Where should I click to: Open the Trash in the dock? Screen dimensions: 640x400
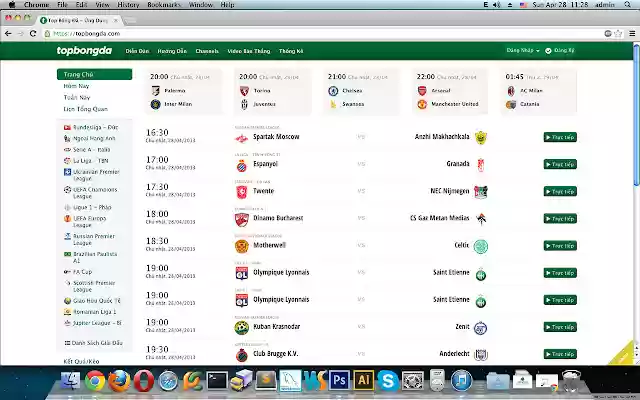tap(571, 381)
